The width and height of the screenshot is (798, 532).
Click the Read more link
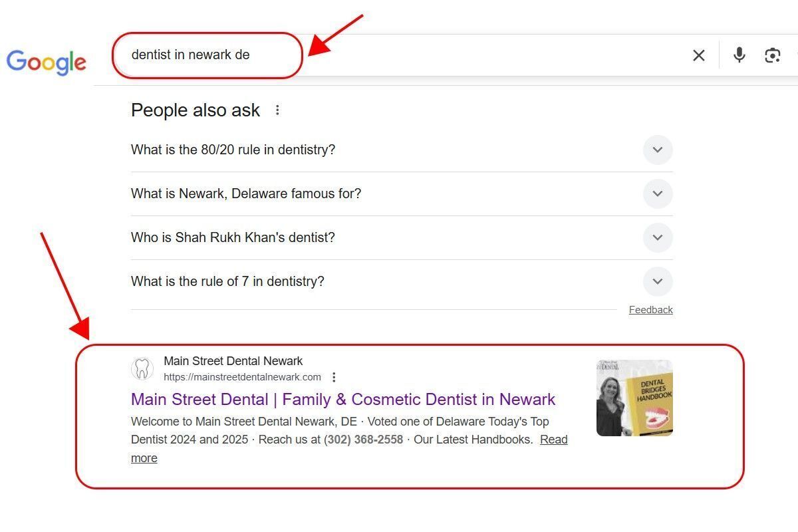pos(553,440)
